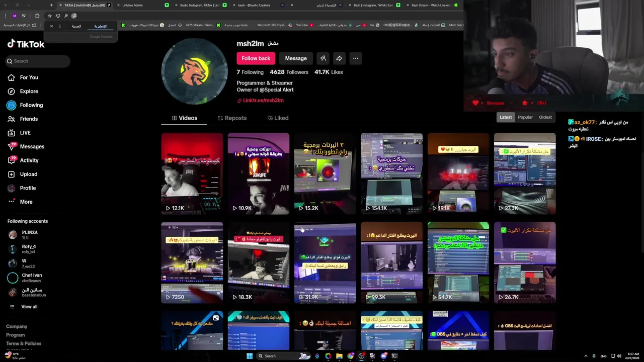
Task: Open the taskbar clock and date
Action: 633,356
